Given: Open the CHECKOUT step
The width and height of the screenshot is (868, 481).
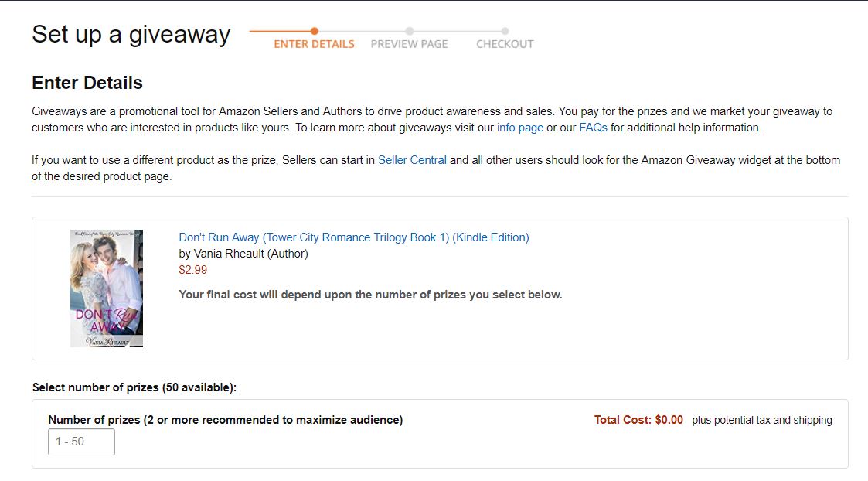Looking at the screenshot, I should coord(505,44).
